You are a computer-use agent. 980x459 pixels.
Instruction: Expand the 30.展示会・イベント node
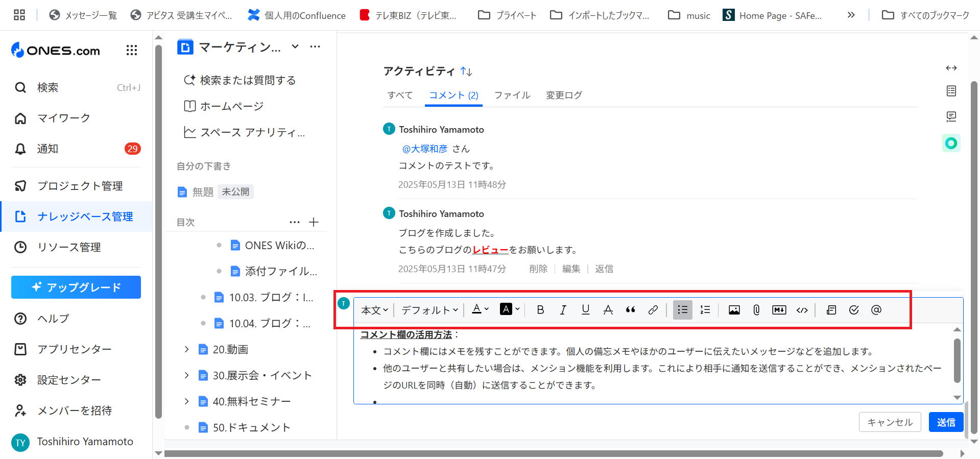click(186, 375)
